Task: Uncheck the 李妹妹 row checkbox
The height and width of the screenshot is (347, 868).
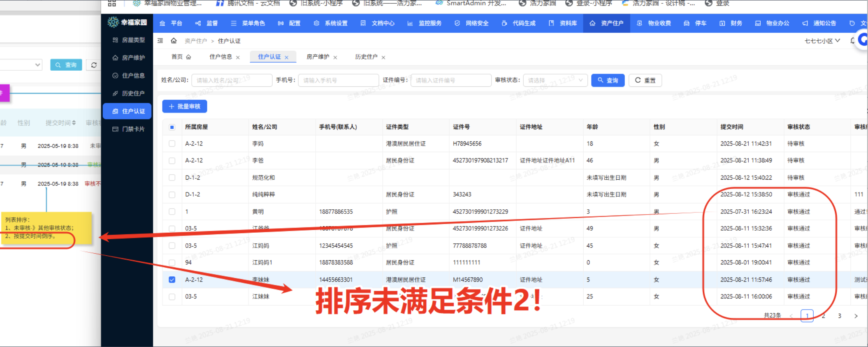Action: pyautogui.click(x=172, y=280)
